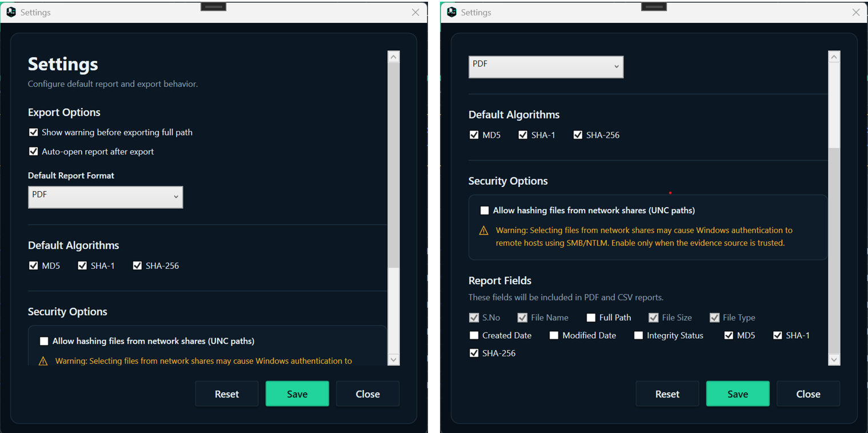Close right Settings window with title bar X

[856, 12]
